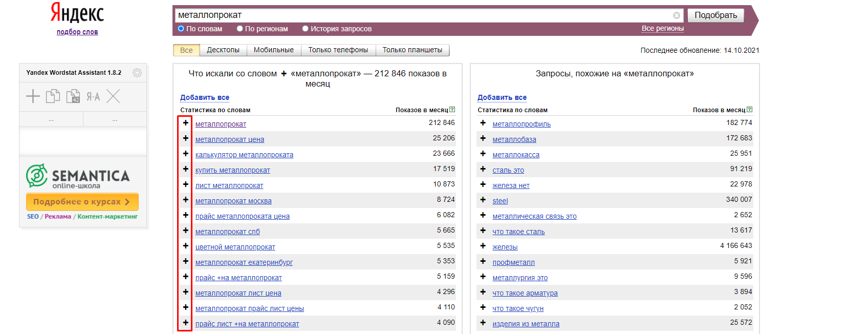Click help icon beside right 'Показов в месяц'
The image size is (868, 334).
coord(749,110)
